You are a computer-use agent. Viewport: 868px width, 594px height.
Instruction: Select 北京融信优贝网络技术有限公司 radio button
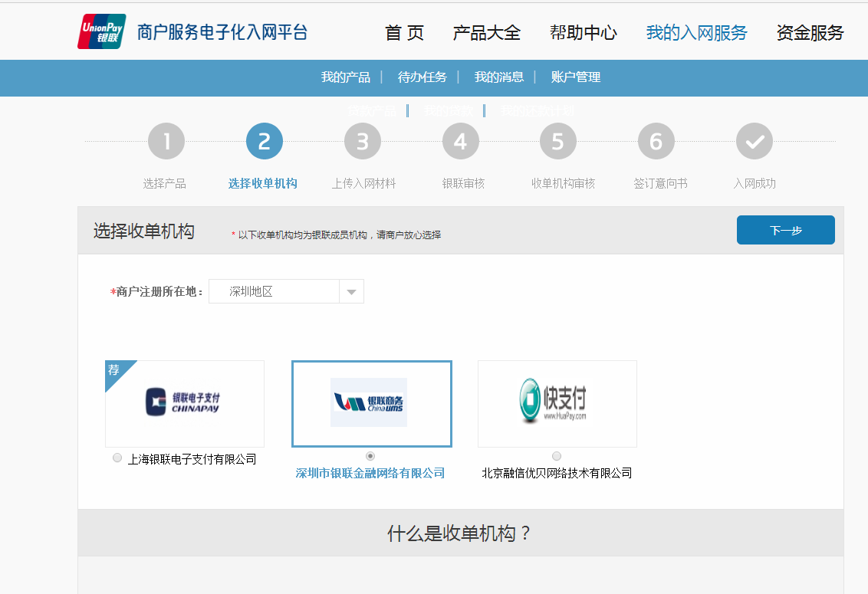(557, 456)
